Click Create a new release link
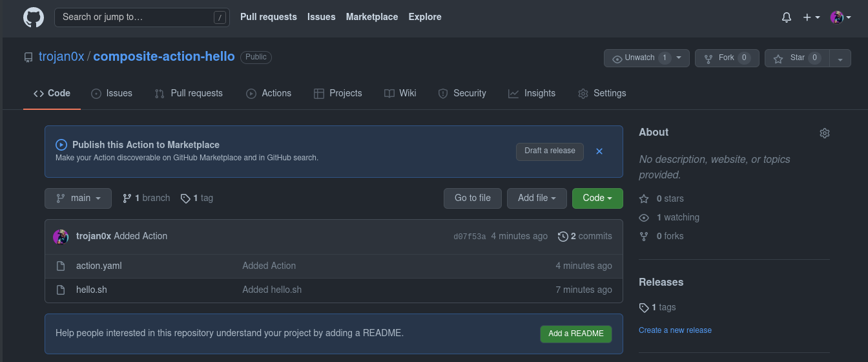This screenshot has width=868, height=362. pyautogui.click(x=675, y=330)
